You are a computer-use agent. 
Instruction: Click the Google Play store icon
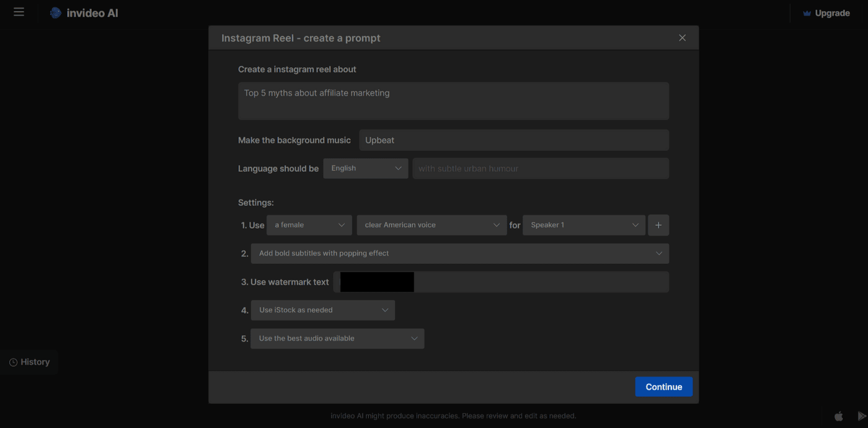point(861,416)
